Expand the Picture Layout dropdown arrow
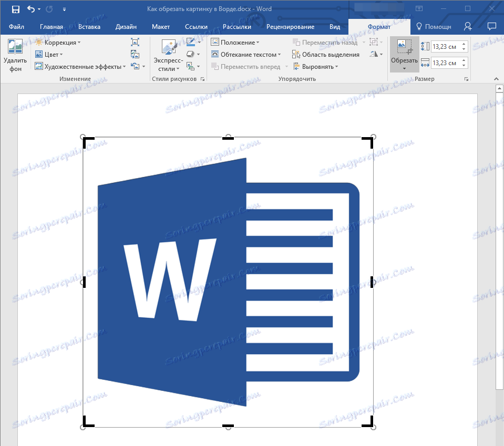Screen dimensions: 504x446 coord(199,67)
